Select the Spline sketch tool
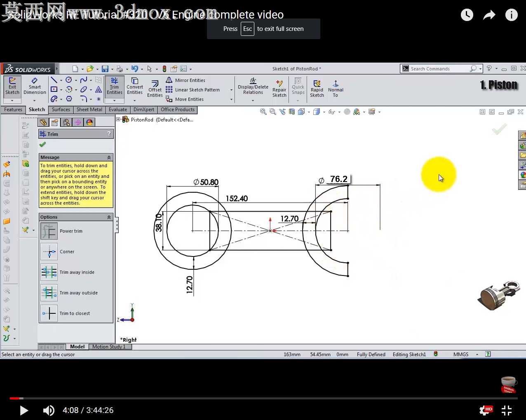Image resolution: width=526 pixels, height=420 pixels. (84, 80)
